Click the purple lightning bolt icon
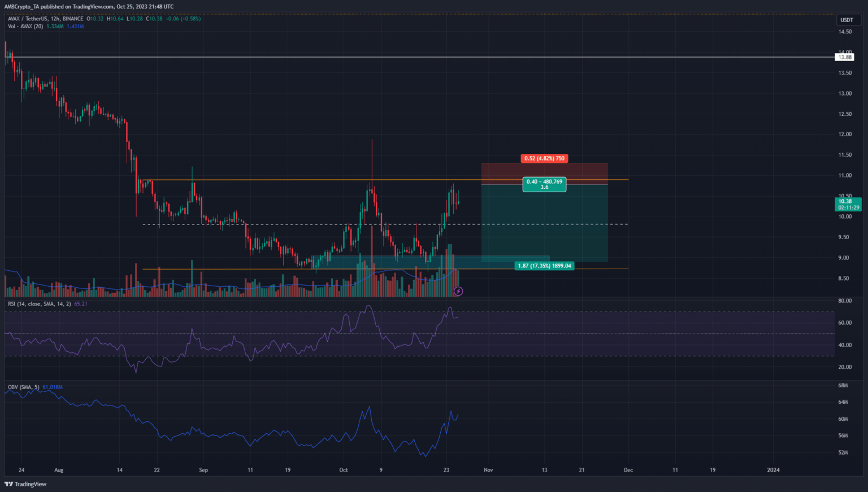 coord(458,291)
